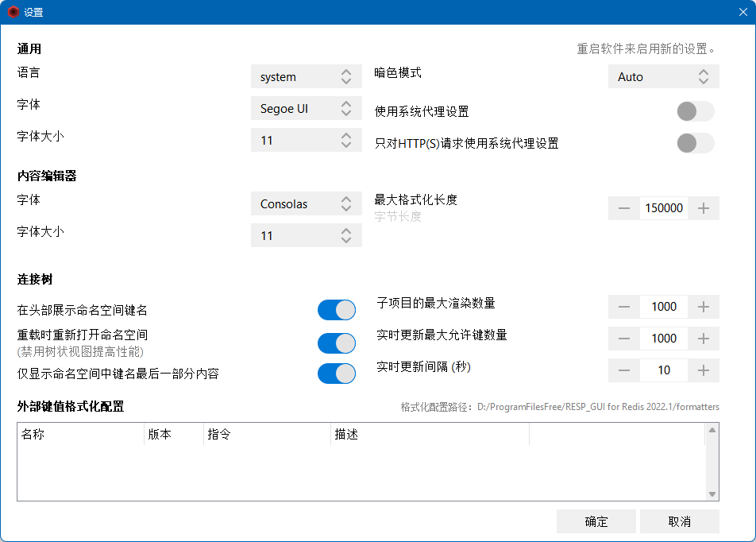This screenshot has height=542, width=756.
Task: Click the red app icon in title bar
Action: 13,12
